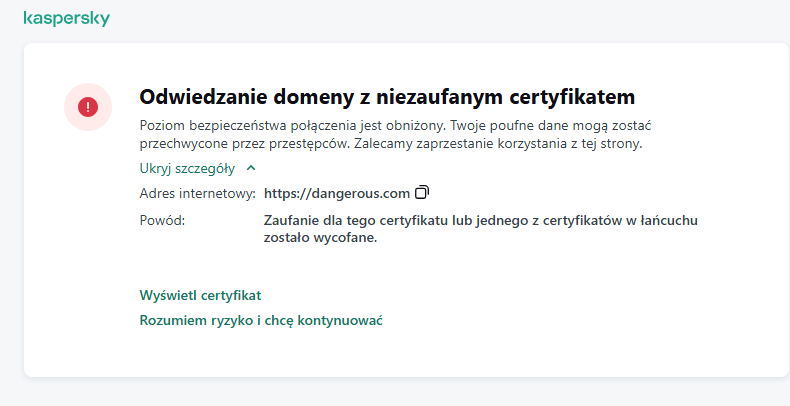Screen dimensions: 790x406
Task: Copy the dangerous.com address with the copy icon
Action: 421,192
